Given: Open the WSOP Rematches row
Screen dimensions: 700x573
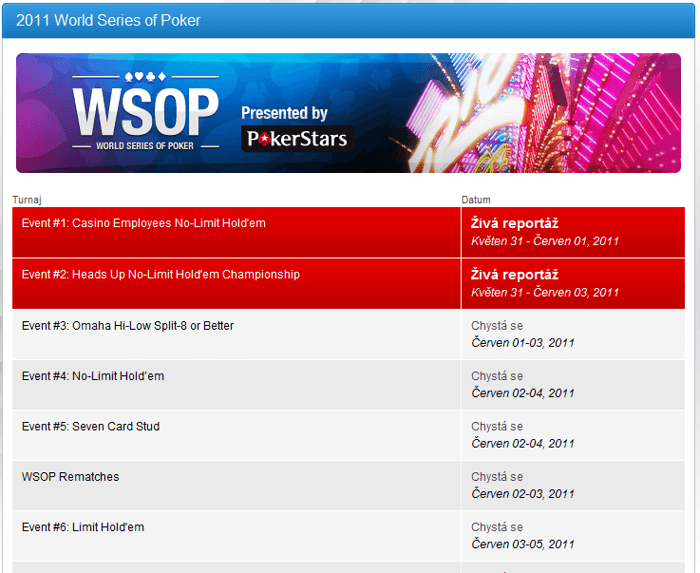Looking at the screenshot, I should coord(71,477).
